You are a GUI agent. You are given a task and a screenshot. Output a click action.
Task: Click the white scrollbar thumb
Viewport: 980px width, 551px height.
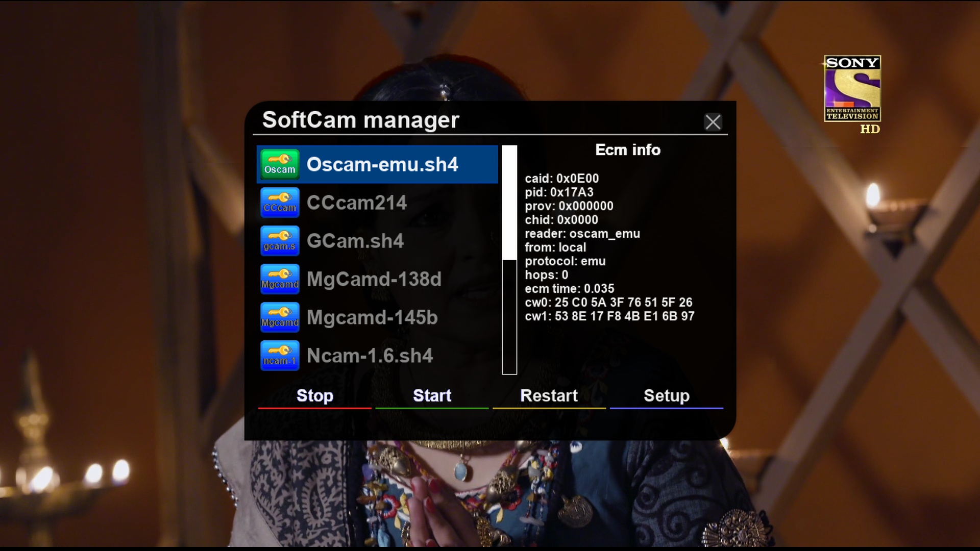(509, 203)
